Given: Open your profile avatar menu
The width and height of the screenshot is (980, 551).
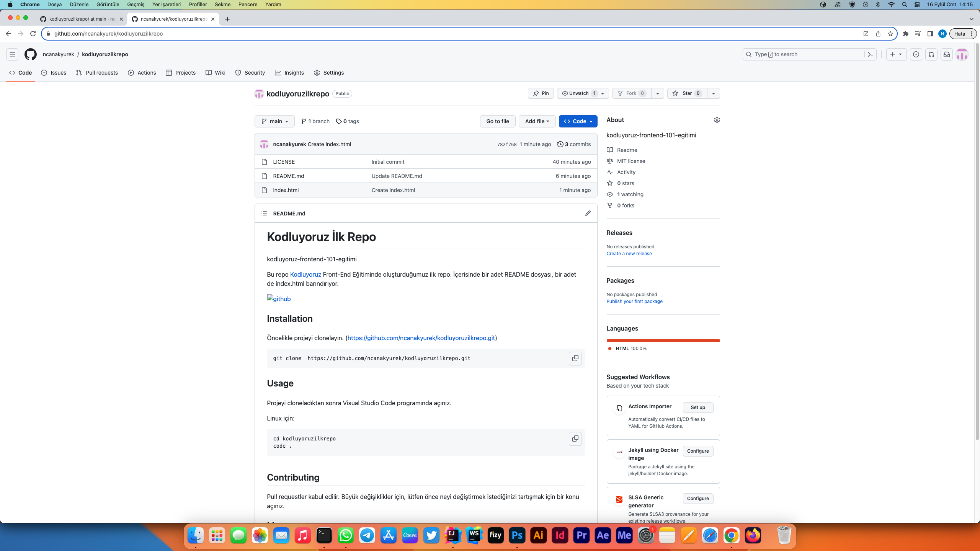Looking at the screenshot, I should point(962,54).
